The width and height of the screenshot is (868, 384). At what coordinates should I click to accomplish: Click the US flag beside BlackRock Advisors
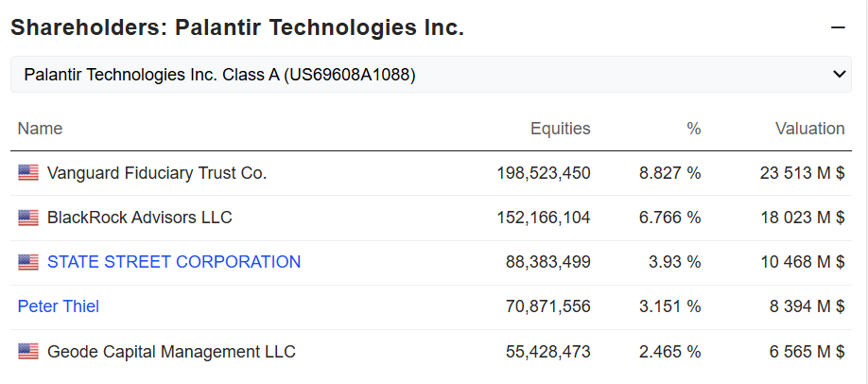28,218
